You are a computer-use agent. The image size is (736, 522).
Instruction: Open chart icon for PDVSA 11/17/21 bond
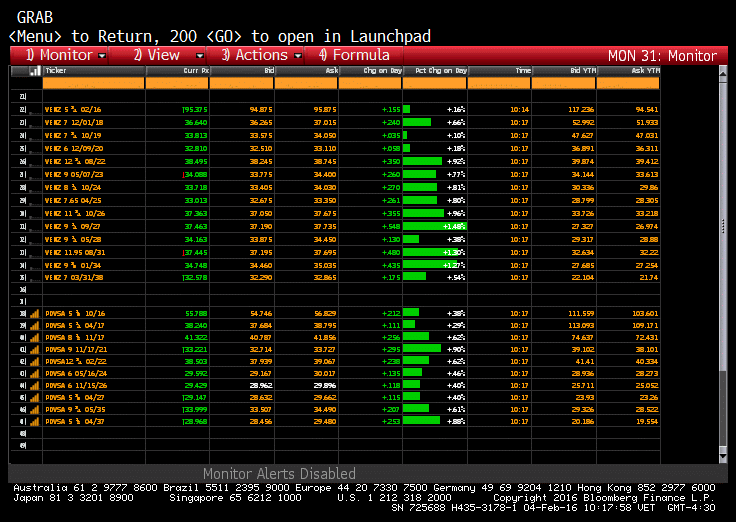click(x=35, y=350)
